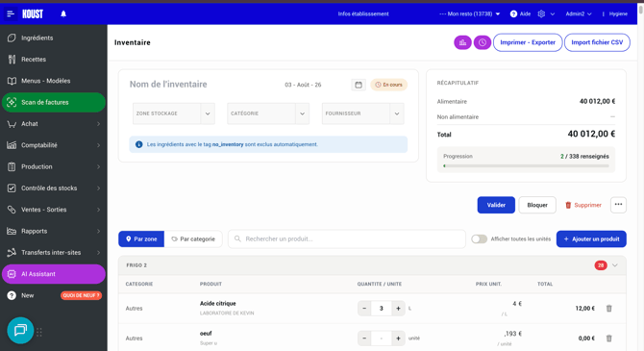644x351 pixels.
Task: Toggle Afficher toutes les unités switch
Action: [x=479, y=239]
